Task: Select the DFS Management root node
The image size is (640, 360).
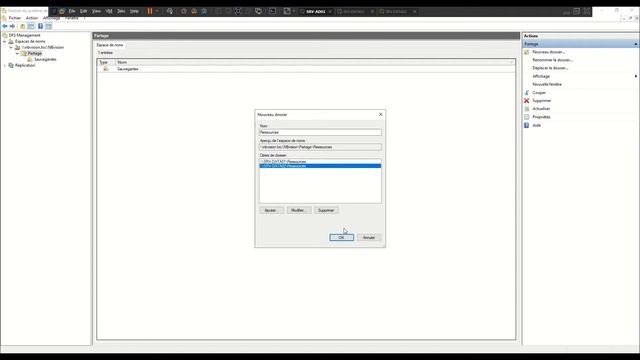Action: tap(24, 36)
